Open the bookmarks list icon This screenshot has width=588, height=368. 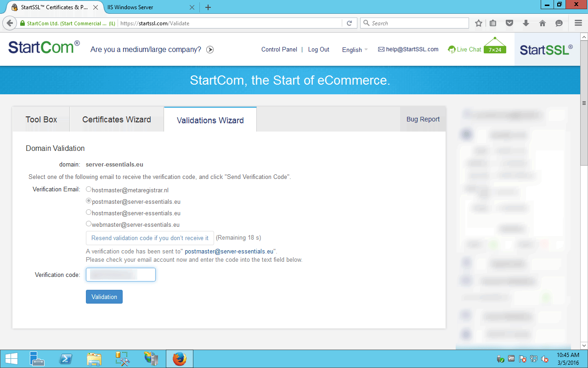click(493, 23)
